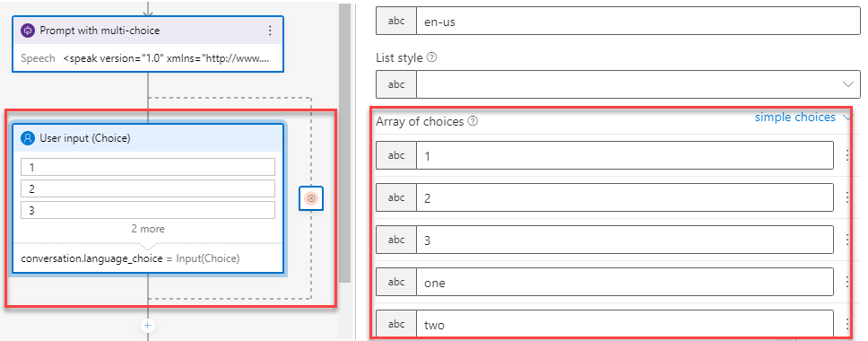The width and height of the screenshot is (868, 341).
Task: Click the List style label
Action: pos(399,57)
